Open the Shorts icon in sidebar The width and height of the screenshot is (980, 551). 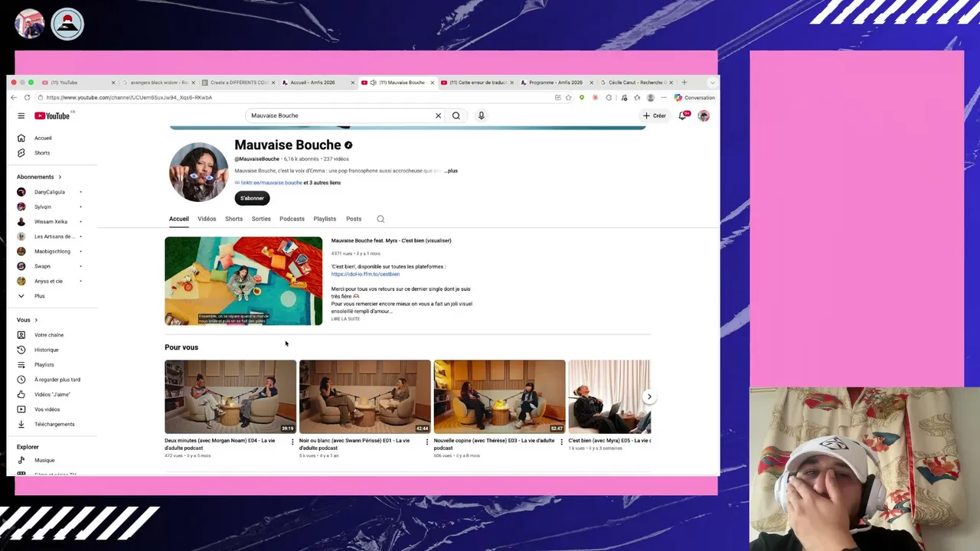[x=21, y=153]
